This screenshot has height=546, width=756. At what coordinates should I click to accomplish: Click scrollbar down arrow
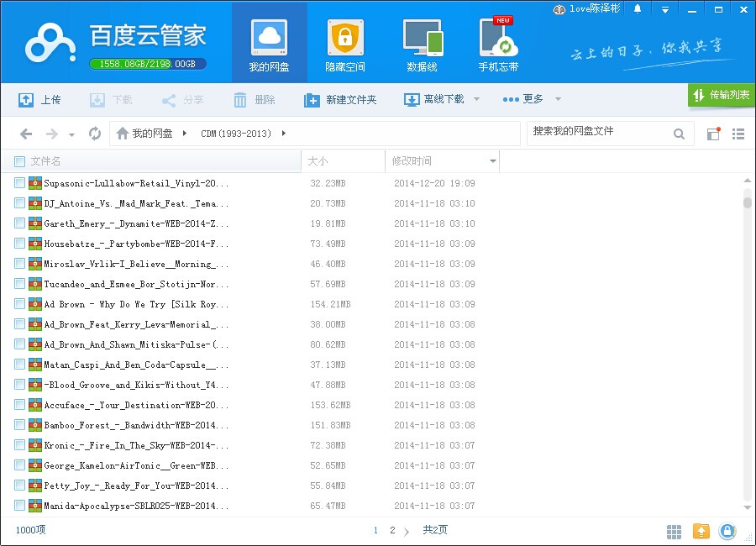click(748, 507)
